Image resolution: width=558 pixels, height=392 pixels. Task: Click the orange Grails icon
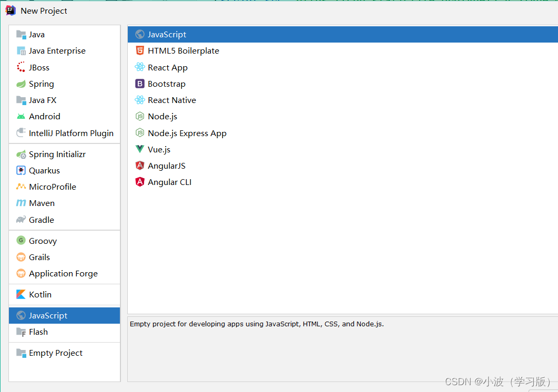21,257
